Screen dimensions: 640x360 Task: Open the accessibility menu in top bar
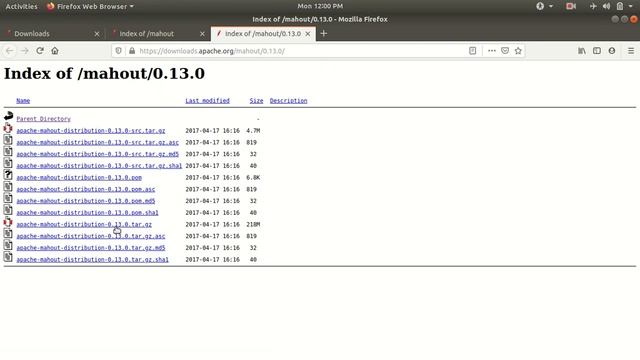coord(544,6)
